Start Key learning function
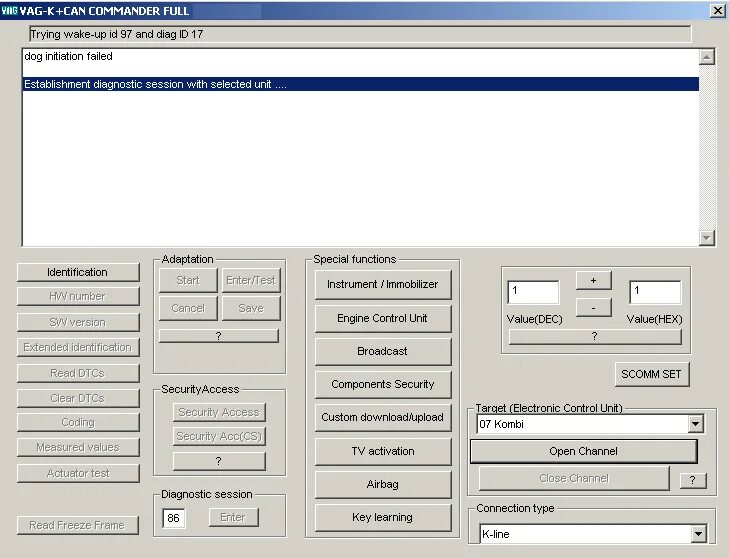Image resolution: width=729 pixels, height=558 pixels. click(383, 517)
